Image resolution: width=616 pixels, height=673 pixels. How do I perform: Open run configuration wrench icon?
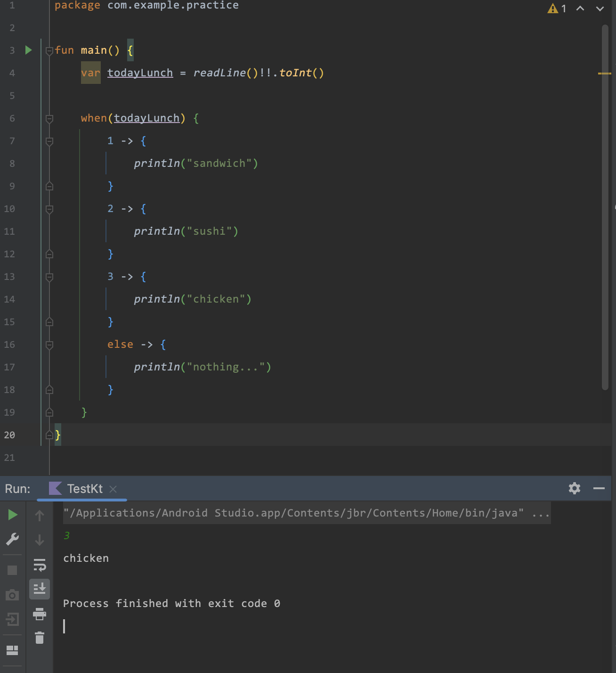click(x=13, y=539)
